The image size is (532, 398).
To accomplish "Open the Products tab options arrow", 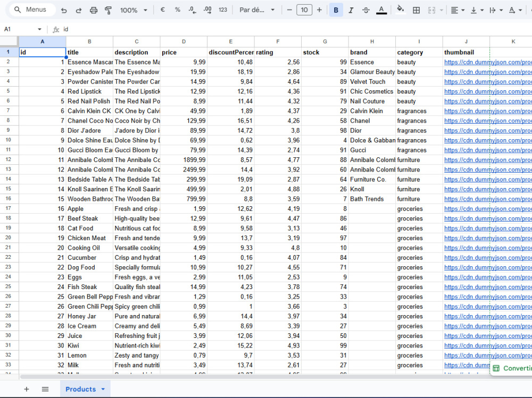I will tap(103, 389).
